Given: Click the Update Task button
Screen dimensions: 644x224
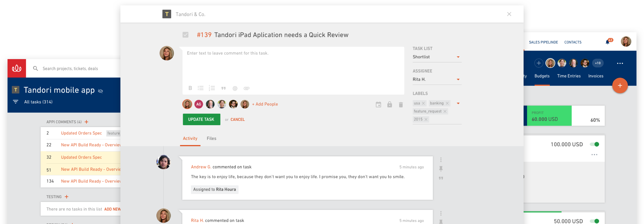Looking at the screenshot, I should (x=201, y=119).
